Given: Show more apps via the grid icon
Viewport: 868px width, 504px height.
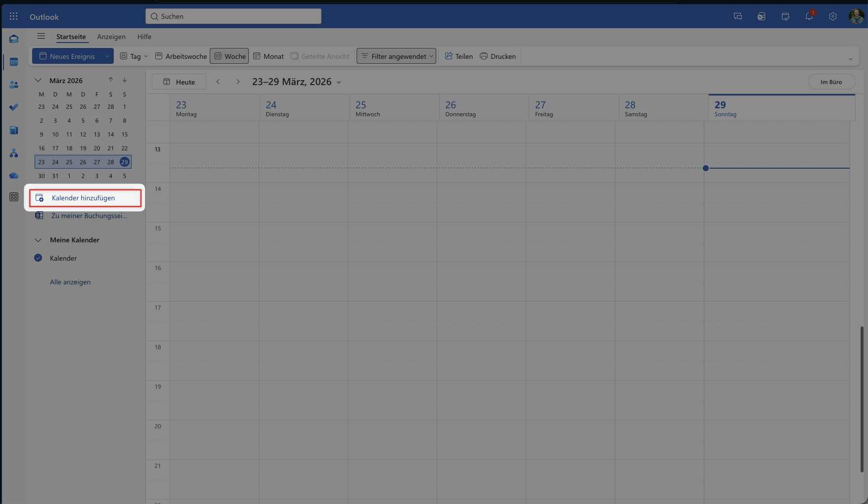Looking at the screenshot, I should (13, 196).
